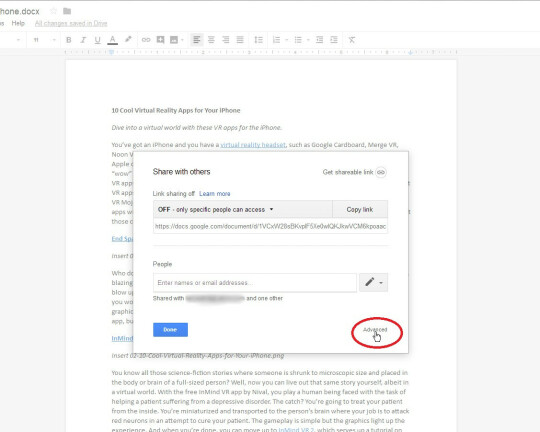Viewport: 540px width, 432px height.
Task: Click the Done button
Action: pos(170,330)
